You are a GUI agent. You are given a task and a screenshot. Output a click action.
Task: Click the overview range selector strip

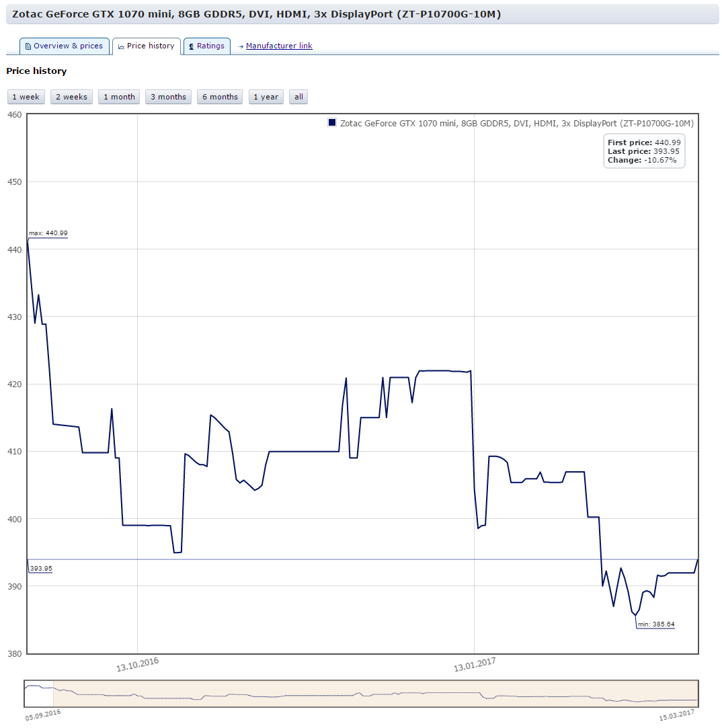pos(361,694)
